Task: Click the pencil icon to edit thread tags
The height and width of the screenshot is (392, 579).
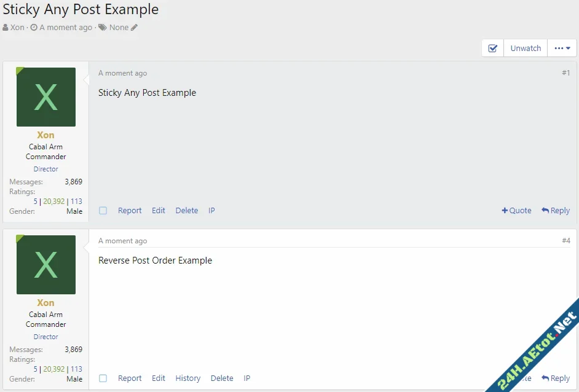Action: click(133, 27)
